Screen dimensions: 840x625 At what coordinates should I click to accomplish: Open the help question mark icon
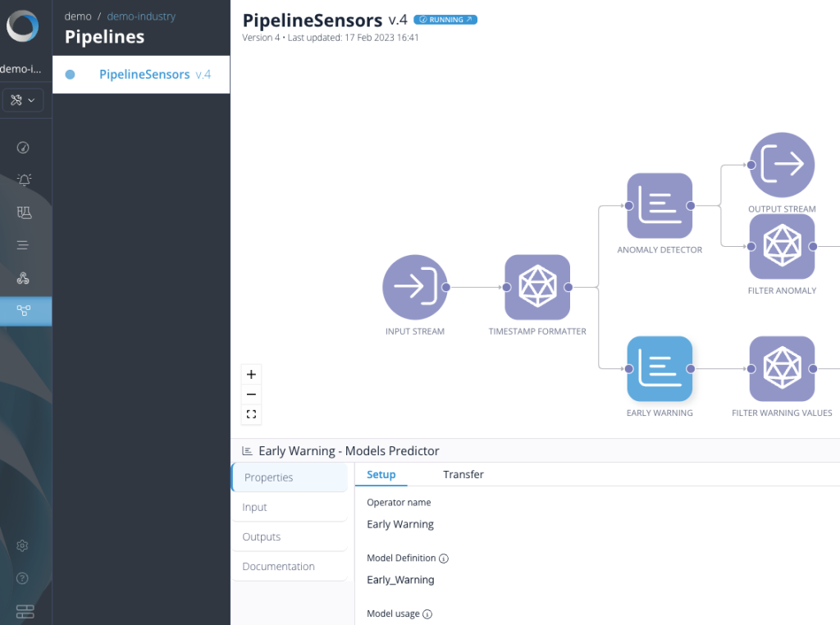click(22, 578)
